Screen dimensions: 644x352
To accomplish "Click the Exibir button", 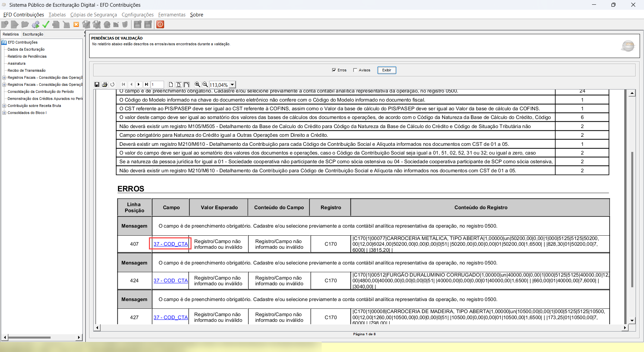I will [386, 70].
